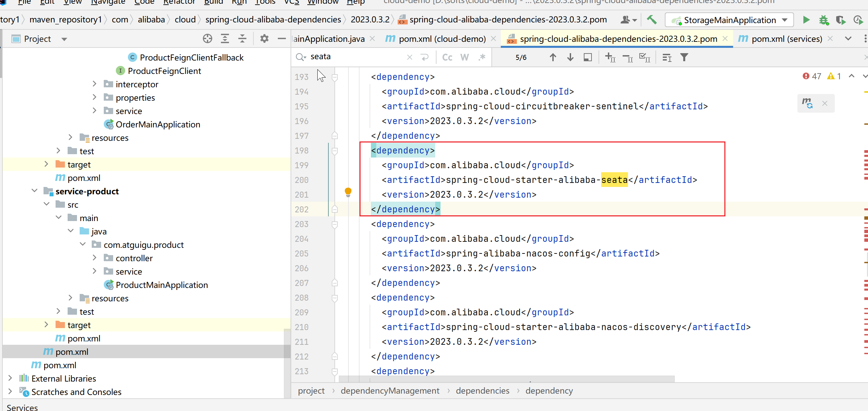Run with coverage shield icon

[x=841, y=20]
